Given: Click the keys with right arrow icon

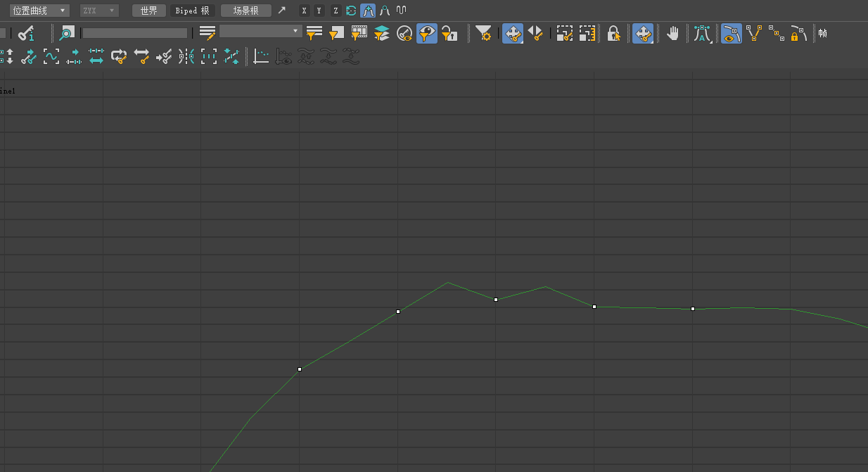Looking at the screenshot, I should (29, 56).
